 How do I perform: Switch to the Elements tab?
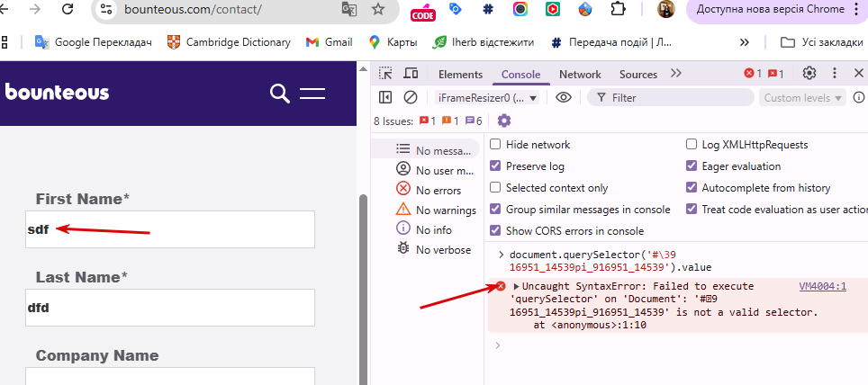[460, 74]
